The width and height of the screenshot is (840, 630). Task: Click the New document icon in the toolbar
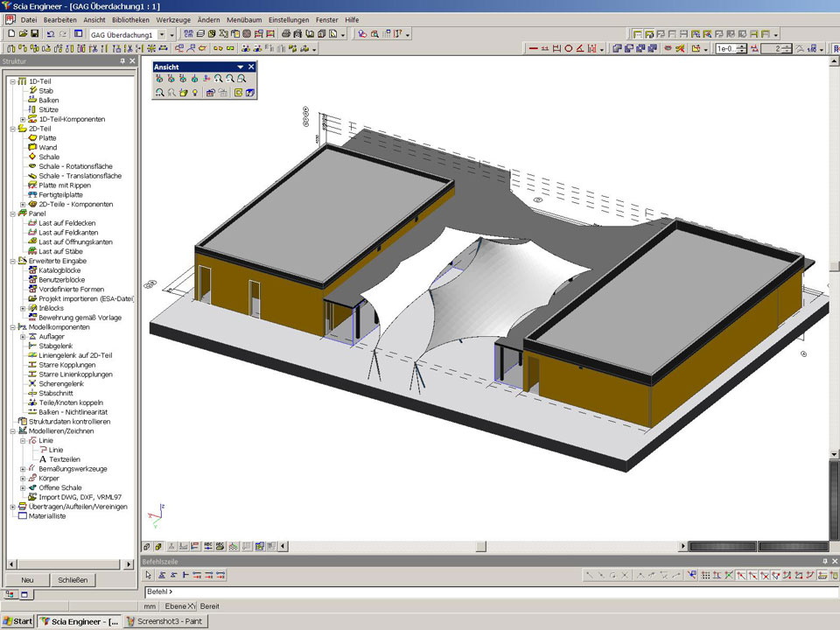(10, 34)
